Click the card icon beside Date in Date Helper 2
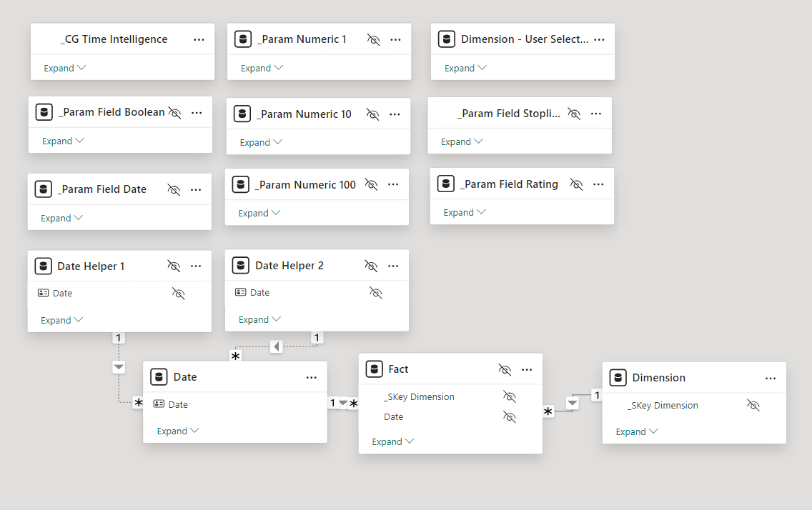The height and width of the screenshot is (510, 812). pos(240,292)
